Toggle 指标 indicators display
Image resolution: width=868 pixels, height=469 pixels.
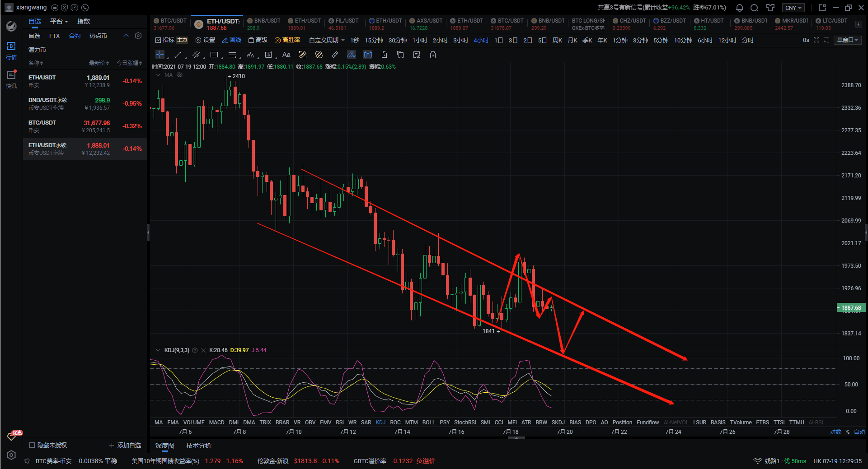click(165, 40)
